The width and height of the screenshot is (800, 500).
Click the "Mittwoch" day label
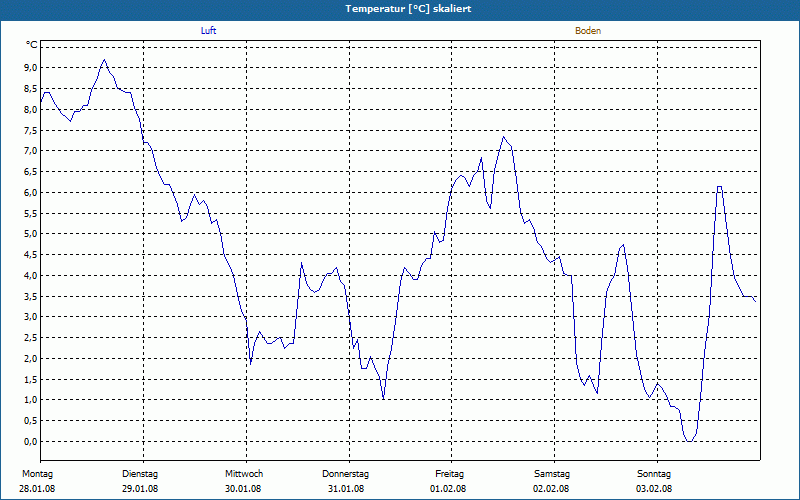[244, 474]
